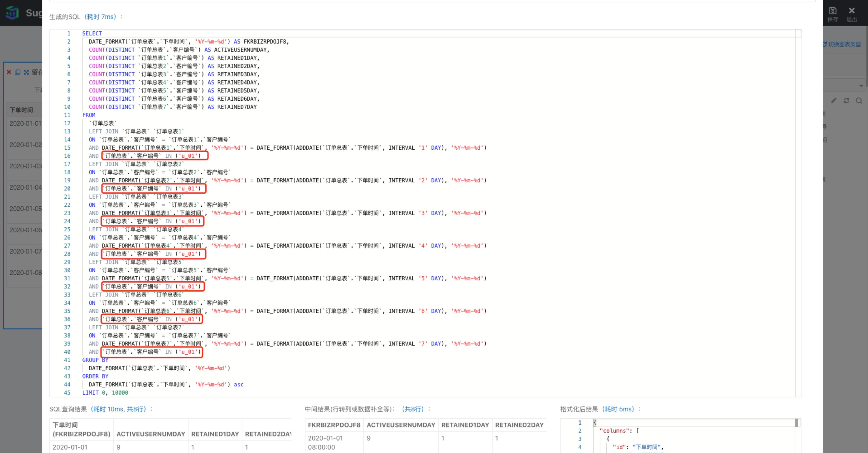Click RETAINED2DAY header in intermediate result table

point(519,425)
